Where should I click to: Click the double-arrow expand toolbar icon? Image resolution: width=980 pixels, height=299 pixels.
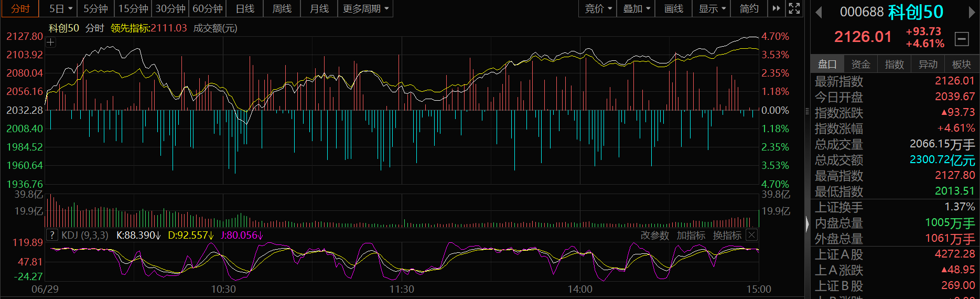pos(777,8)
